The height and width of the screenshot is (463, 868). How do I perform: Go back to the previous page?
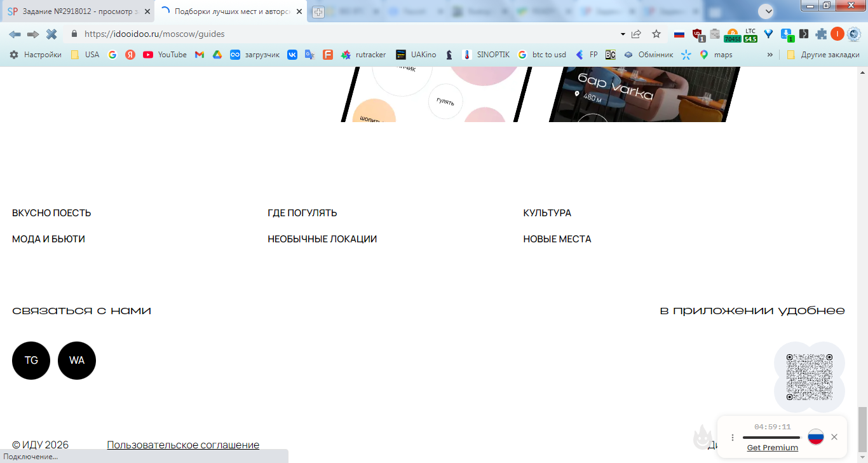15,34
